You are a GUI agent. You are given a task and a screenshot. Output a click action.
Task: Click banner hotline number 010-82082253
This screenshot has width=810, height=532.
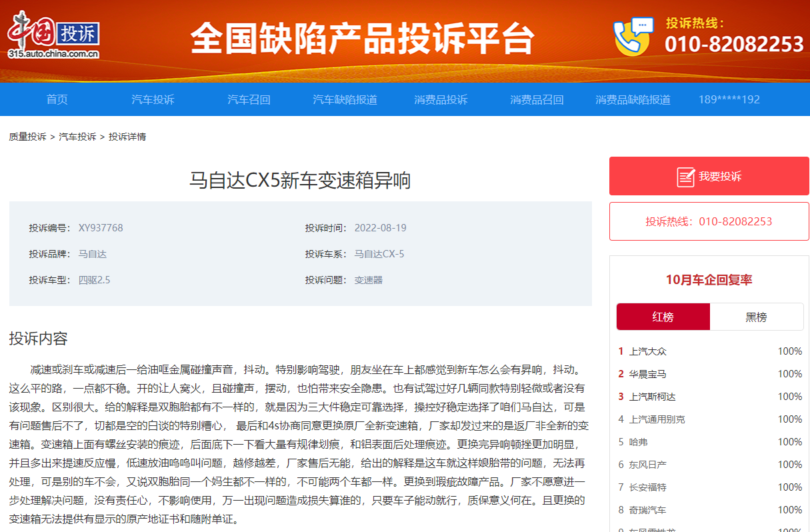[734, 44]
